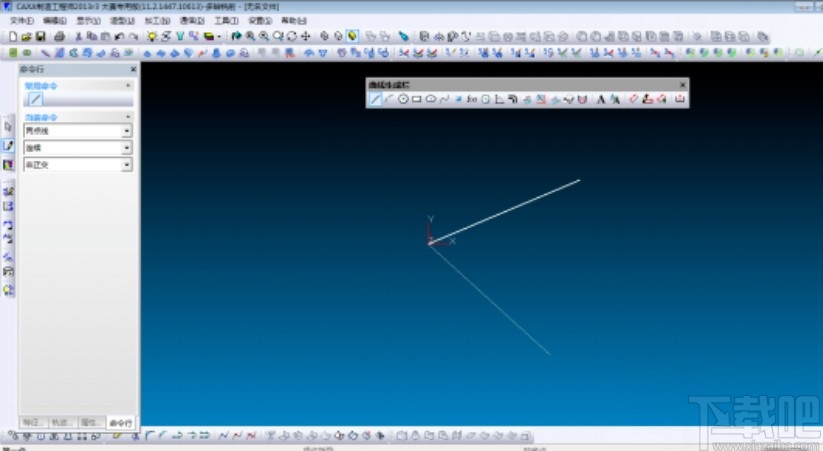Screen dimensions: 823x451
Task: Select the Arc tool in curve toolbar
Action: [x=389, y=99]
